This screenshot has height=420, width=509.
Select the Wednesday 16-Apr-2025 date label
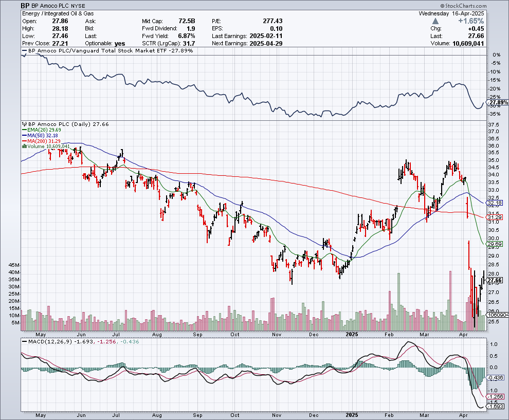[451, 14]
